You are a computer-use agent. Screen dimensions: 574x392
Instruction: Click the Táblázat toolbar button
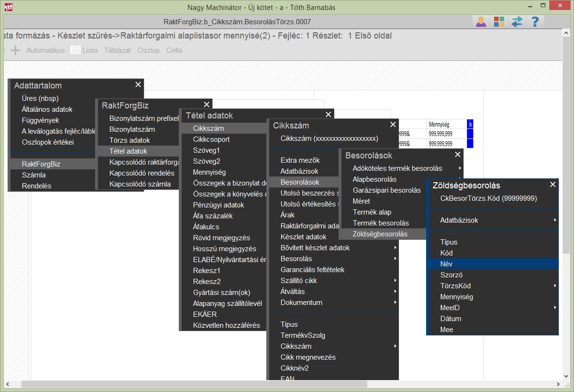pyautogui.click(x=117, y=50)
